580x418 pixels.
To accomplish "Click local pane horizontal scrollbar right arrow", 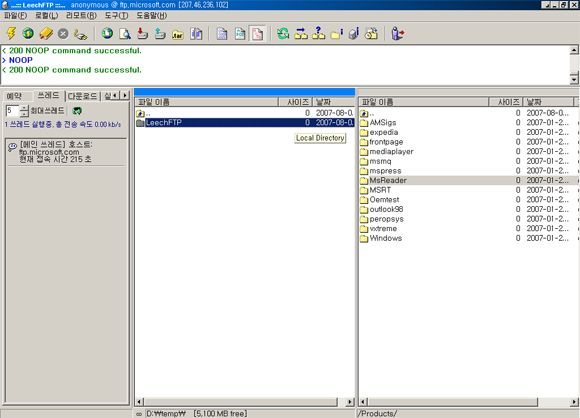I will [350, 402].
